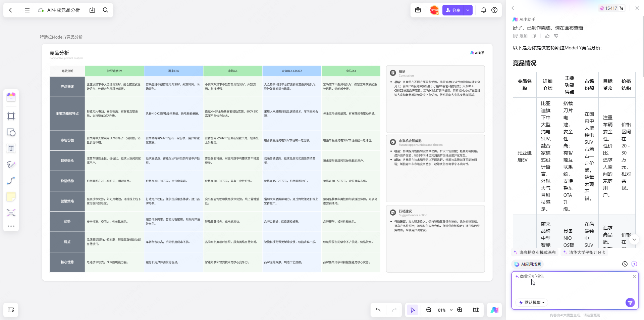Select the Frame tool in left toolbar
The height and width of the screenshot is (320, 644).
coord(11,116)
